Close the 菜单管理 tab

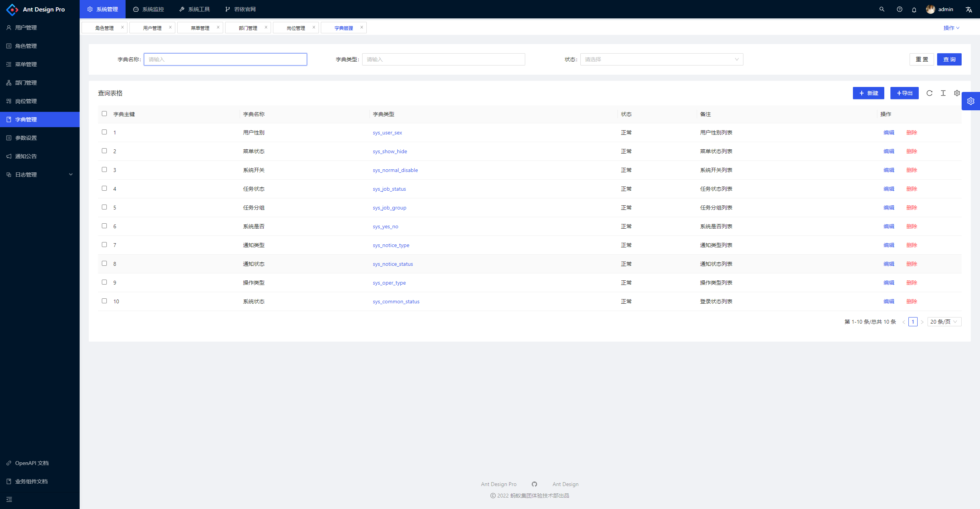click(218, 27)
